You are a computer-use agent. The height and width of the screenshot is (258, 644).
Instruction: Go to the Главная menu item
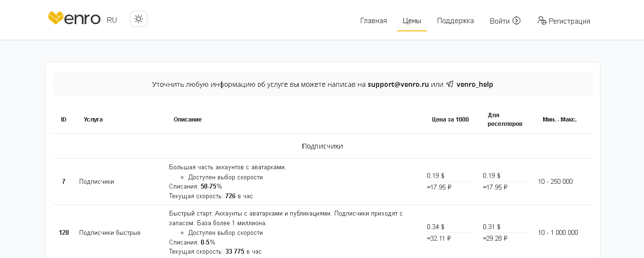[x=373, y=21]
